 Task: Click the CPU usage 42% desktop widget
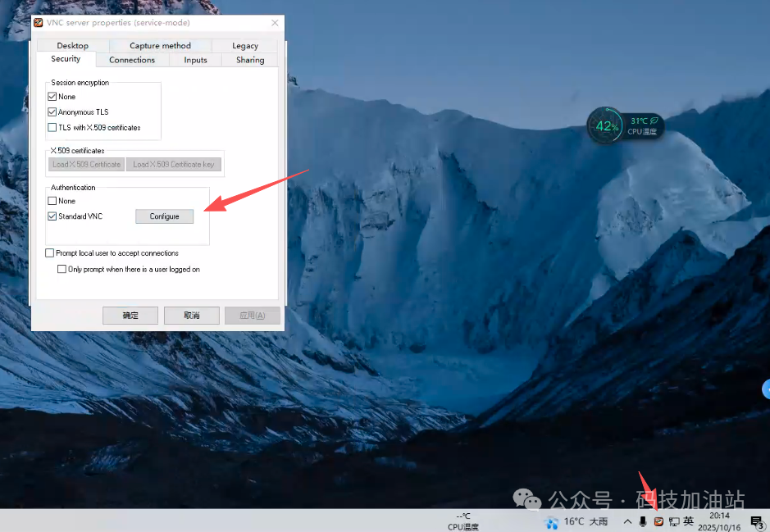[607, 126]
